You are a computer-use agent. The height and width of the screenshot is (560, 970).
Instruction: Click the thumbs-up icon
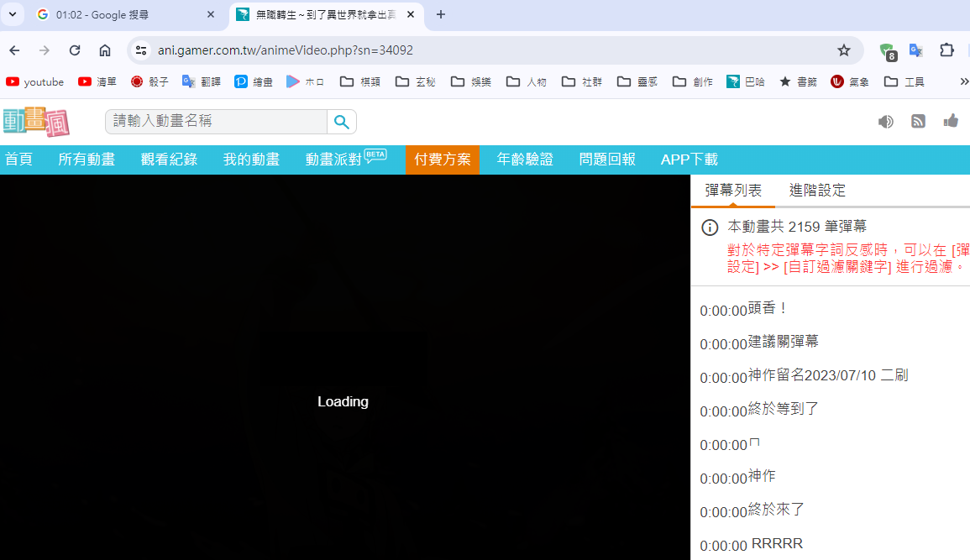tap(951, 121)
